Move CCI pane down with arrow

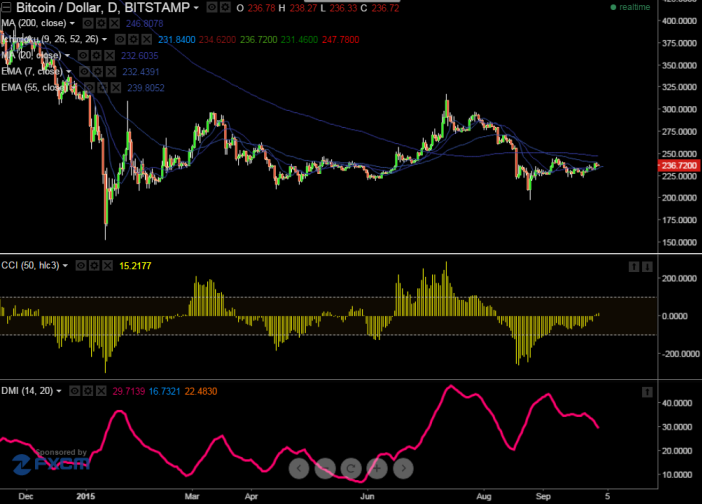[x=647, y=267]
